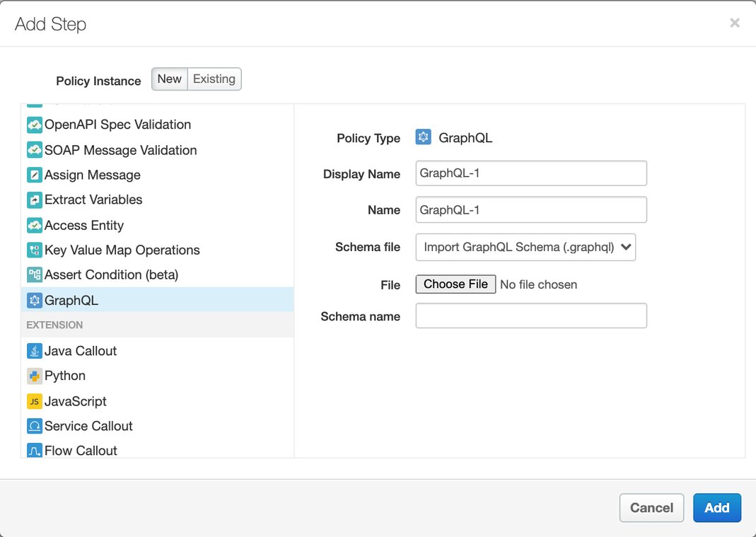Select the SOAP Message Validation policy icon

click(x=34, y=150)
